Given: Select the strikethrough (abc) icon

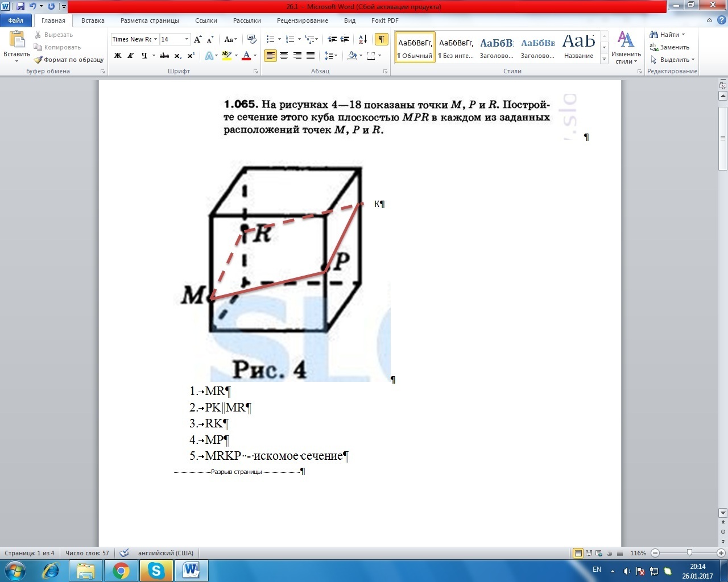Looking at the screenshot, I should (164, 55).
